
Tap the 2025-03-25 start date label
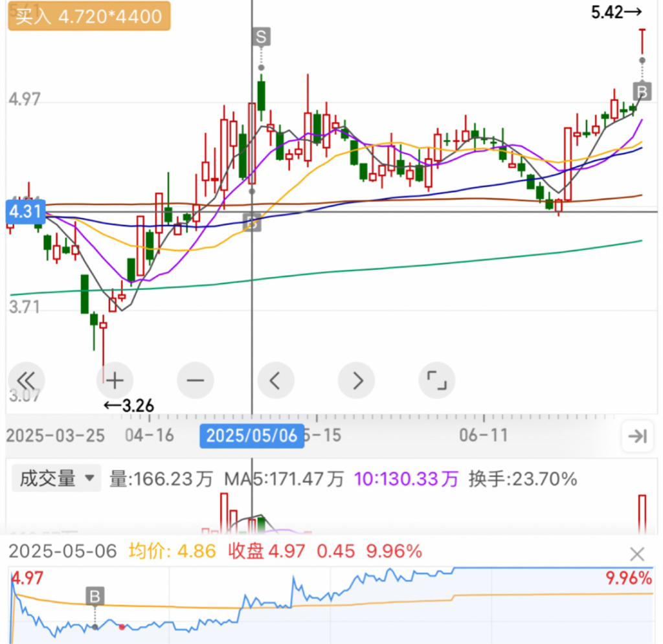coord(56,436)
